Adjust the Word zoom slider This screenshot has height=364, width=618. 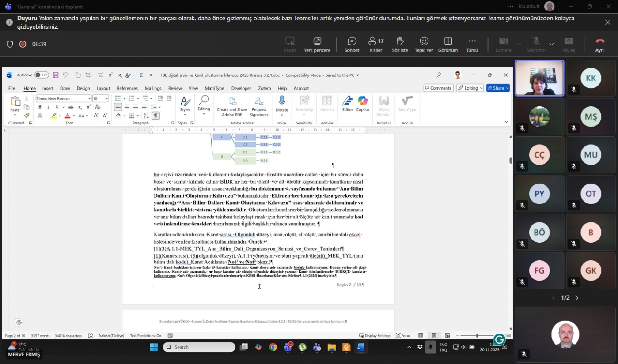point(477,336)
